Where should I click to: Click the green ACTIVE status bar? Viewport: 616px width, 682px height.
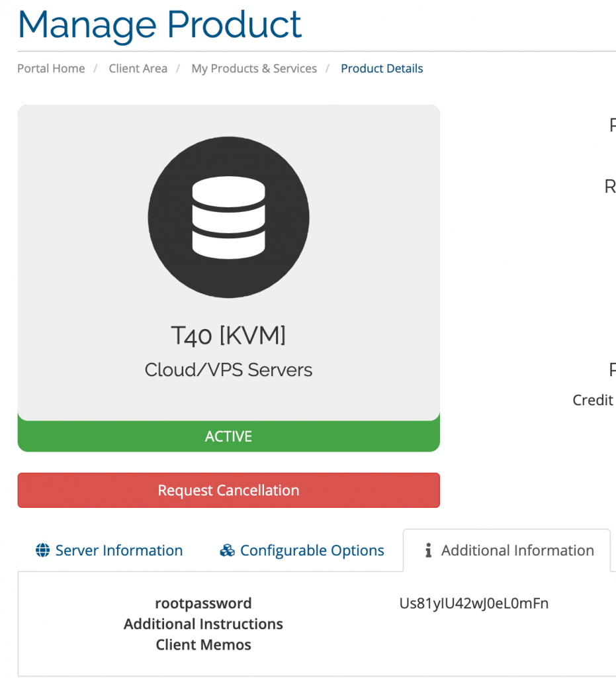(228, 437)
